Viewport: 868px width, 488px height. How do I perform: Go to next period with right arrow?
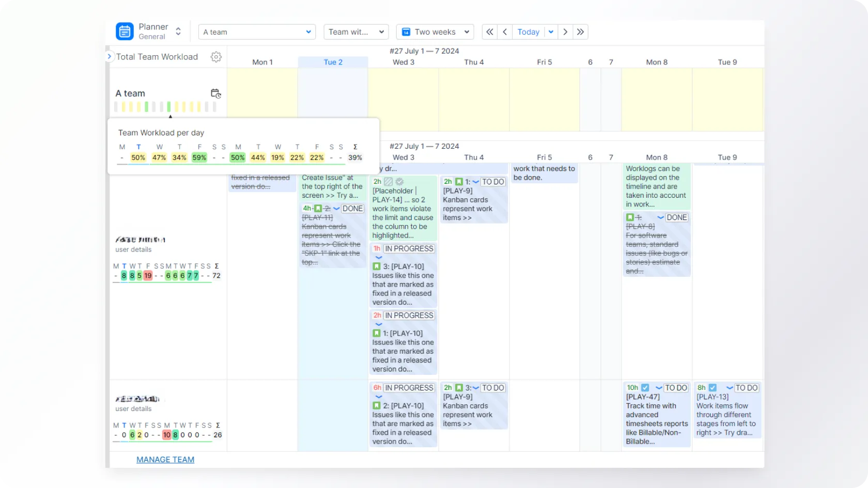click(565, 32)
